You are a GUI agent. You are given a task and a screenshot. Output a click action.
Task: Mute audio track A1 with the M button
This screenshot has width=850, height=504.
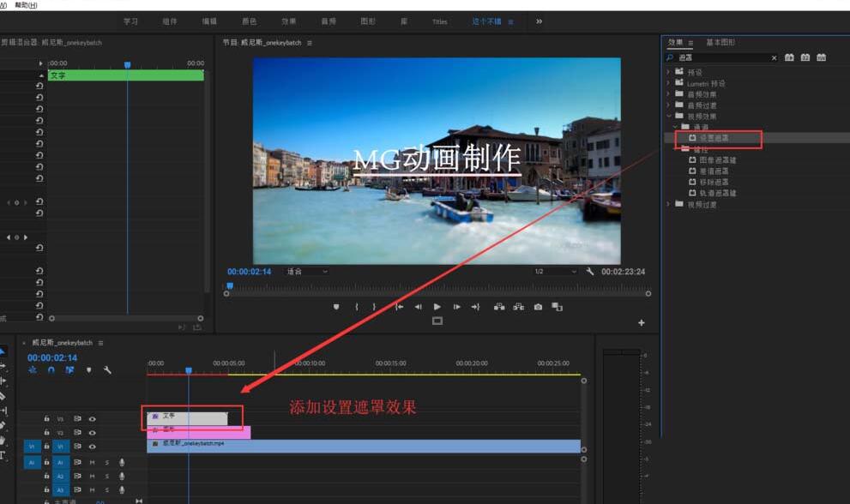click(x=93, y=461)
